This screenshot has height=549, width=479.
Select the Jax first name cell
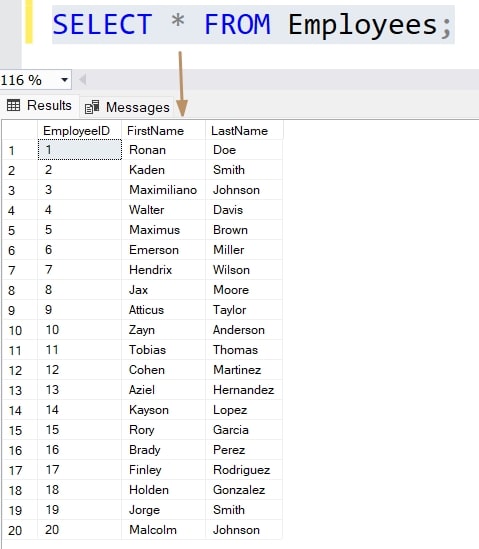click(164, 290)
